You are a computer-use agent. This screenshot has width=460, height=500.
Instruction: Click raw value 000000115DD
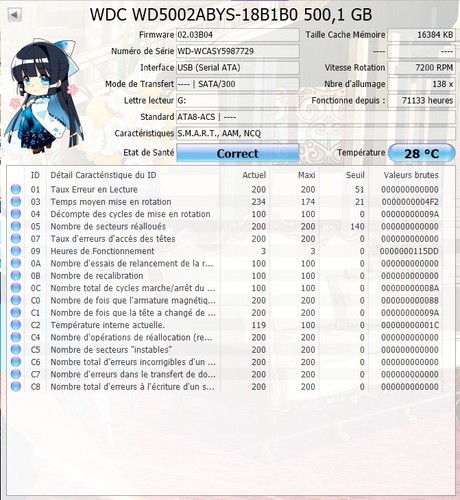[409, 251]
